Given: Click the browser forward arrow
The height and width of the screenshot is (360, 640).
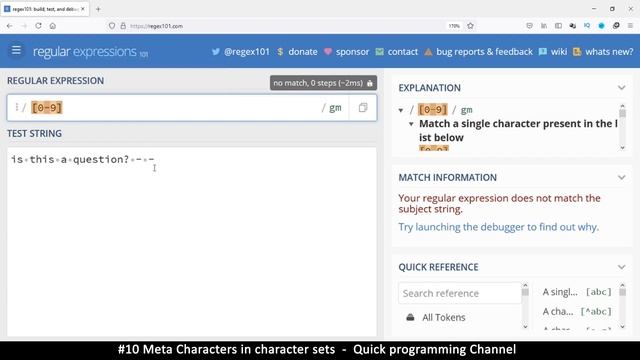Looking at the screenshot, I should pos(24,26).
